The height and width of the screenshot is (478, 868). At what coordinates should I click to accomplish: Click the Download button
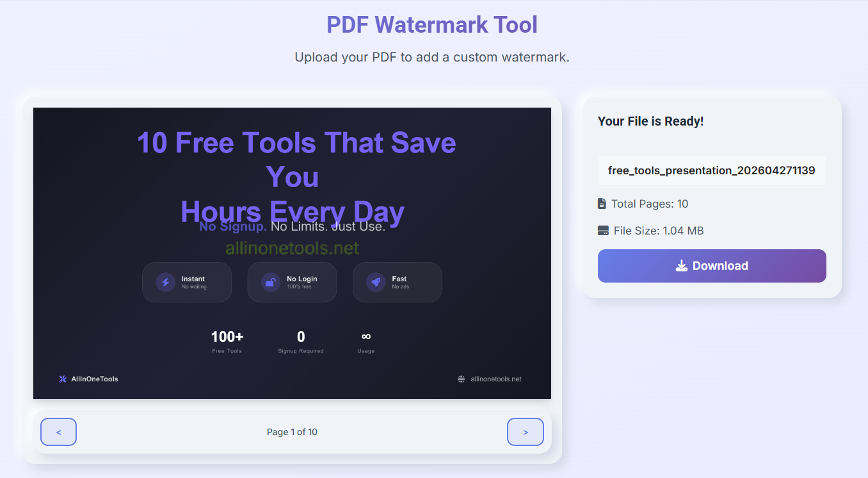tap(712, 266)
